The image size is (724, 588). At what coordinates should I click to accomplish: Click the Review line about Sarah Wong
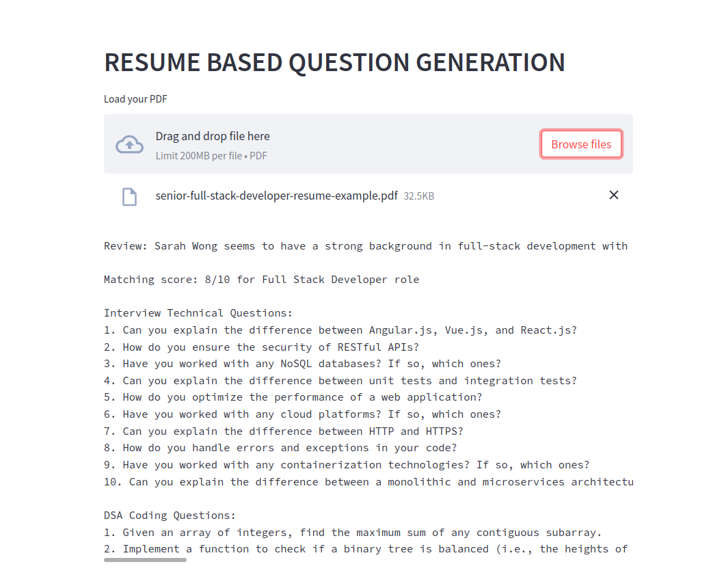tap(366, 246)
